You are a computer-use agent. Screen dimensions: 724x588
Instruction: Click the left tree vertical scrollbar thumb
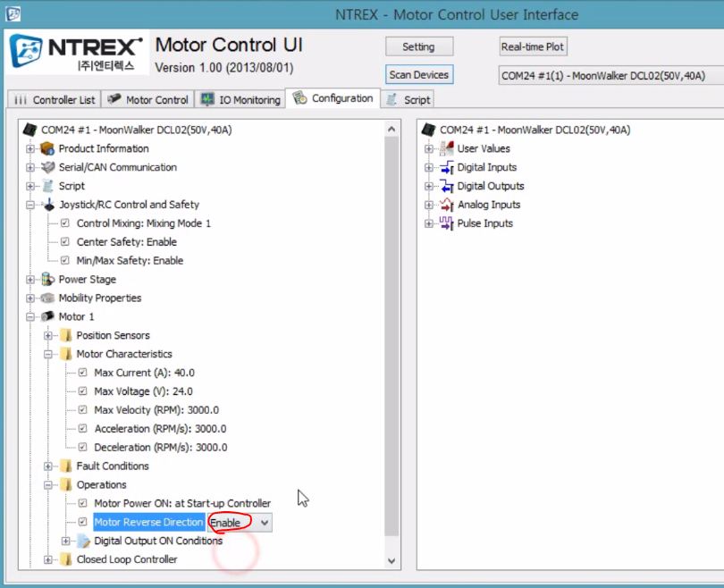(x=391, y=336)
